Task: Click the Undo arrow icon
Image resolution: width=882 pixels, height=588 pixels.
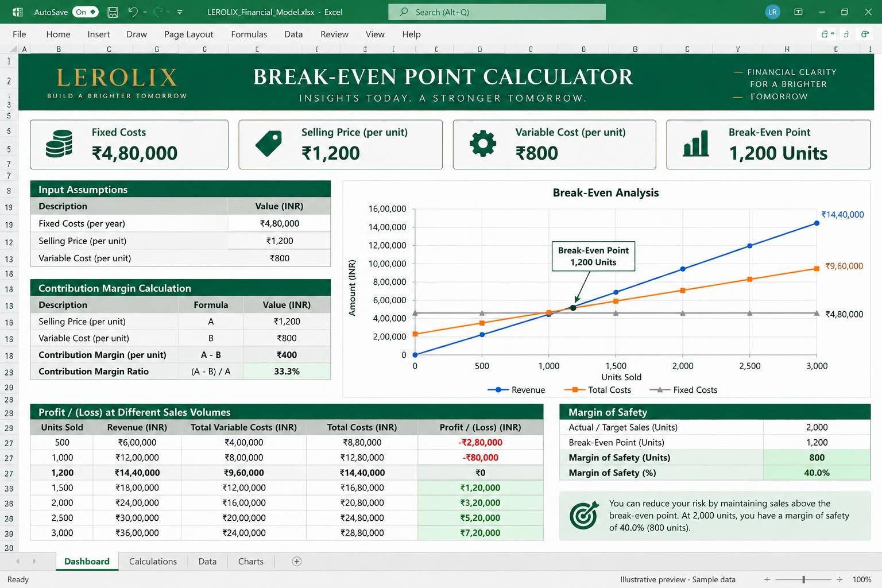Action: pyautogui.click(x=133, y=12)
